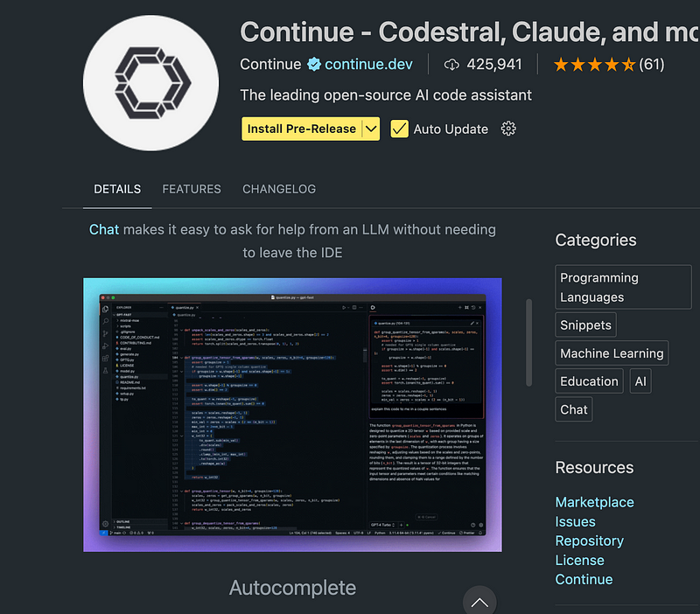Open the continue.dev publisher link
The height and width of the screenshot is (614, 700).
pyautogui.click(x=368, y=64)
